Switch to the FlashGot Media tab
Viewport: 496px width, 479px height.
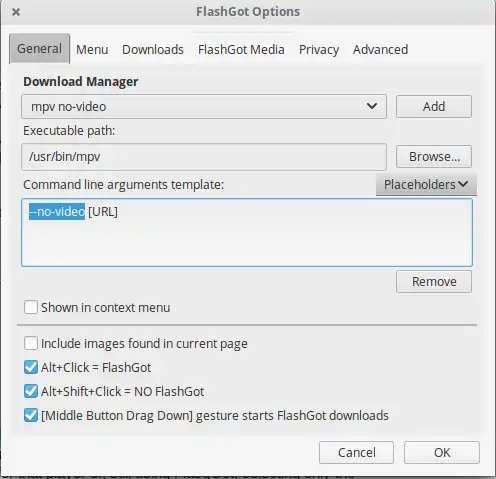coord(241,50)
